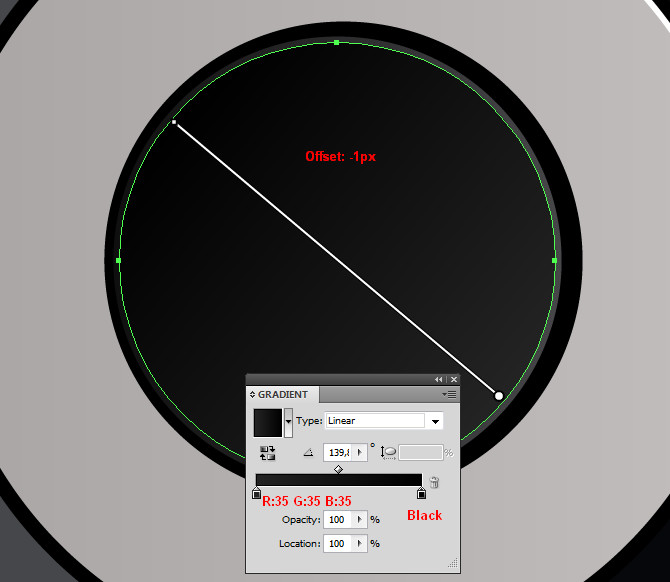The image size is (670, 582).
Task: Click the right anchor point of circle
Action: (x=554, y=260)
